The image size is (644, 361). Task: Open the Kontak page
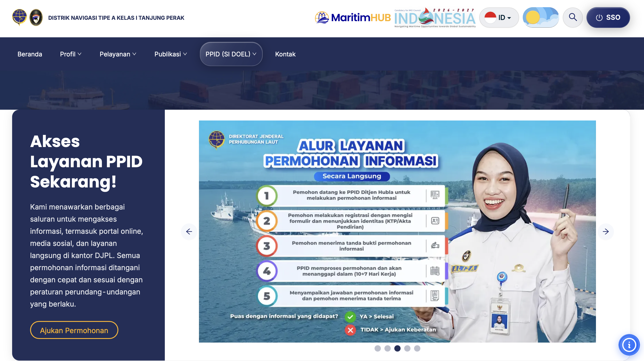coord(285,54)
